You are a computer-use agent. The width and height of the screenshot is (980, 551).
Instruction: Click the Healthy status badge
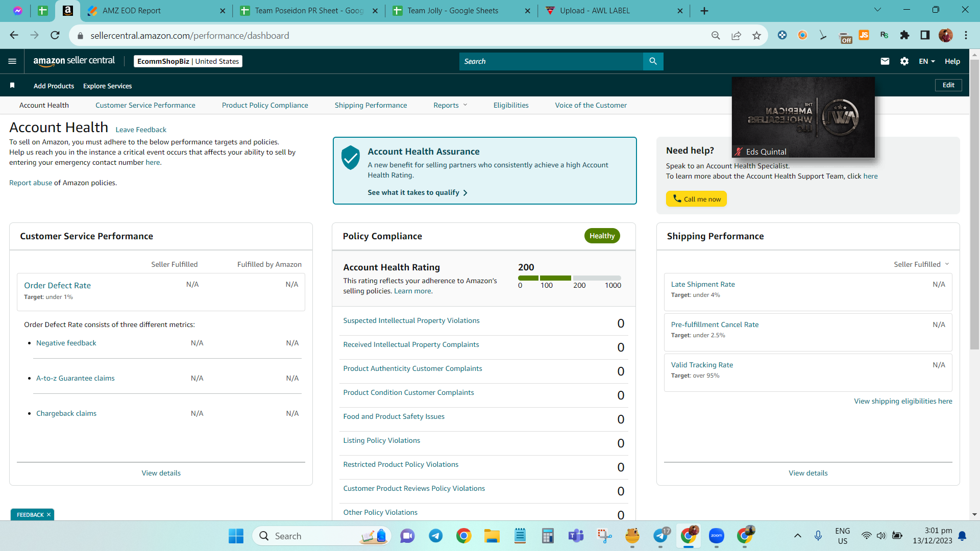tap(602, 236)
